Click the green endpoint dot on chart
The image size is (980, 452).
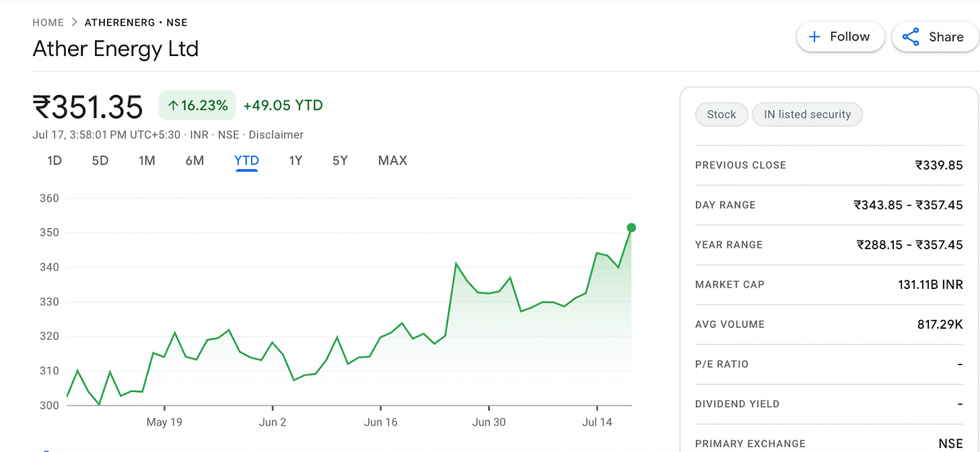point(631,228)
